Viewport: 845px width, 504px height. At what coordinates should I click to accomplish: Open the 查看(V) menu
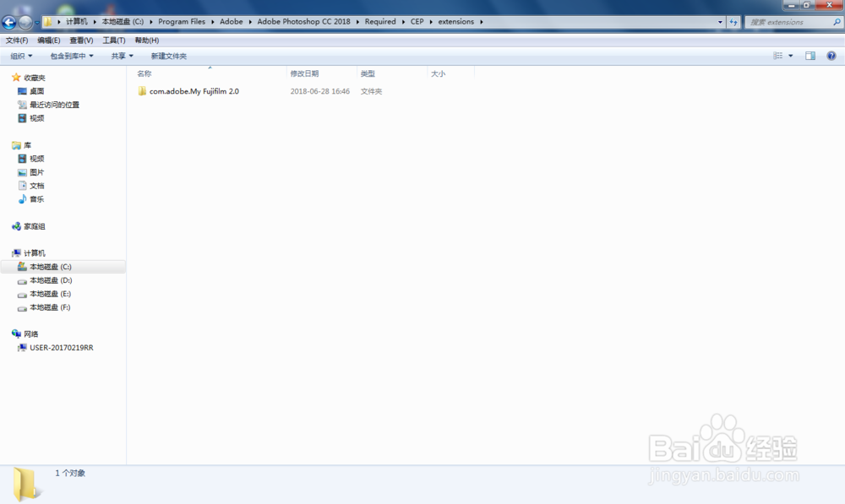(x=81, y=41)
